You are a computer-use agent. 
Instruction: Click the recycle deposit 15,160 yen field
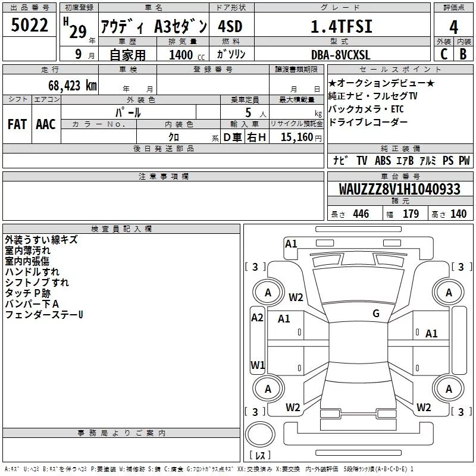[296, 136]
